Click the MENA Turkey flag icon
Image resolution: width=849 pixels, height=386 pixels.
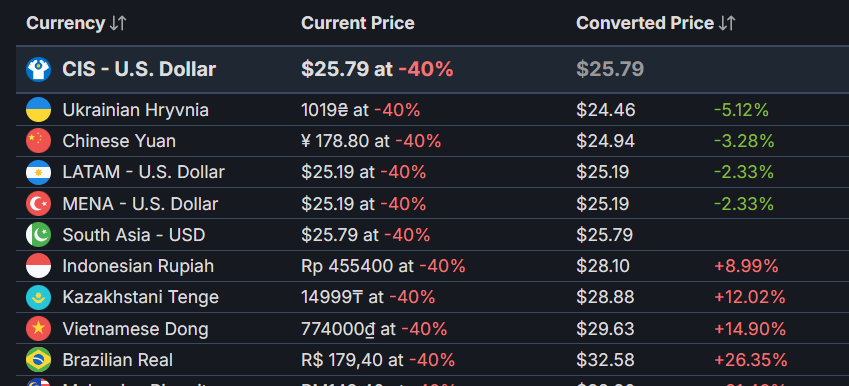click(38, 204)
